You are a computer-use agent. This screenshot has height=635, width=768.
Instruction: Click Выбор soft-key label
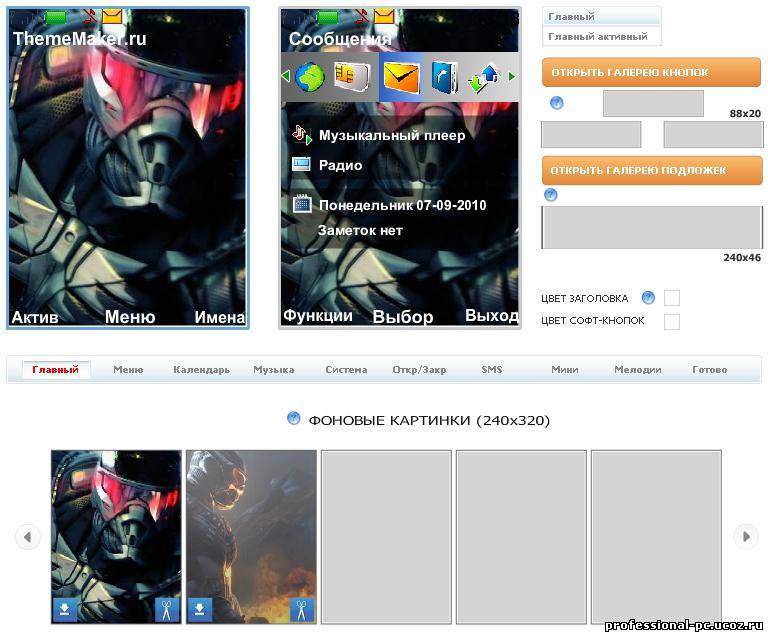click(x=403, y=317)
